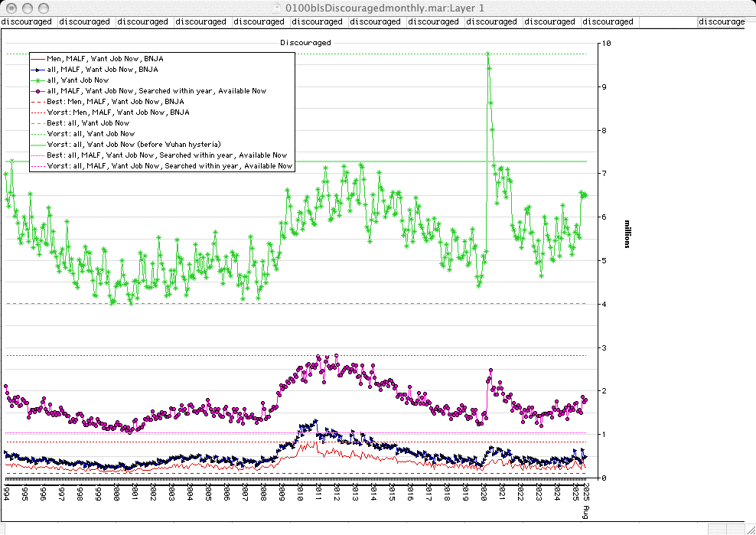
Task: Click the 2020 peak data point near 10
Action: (x=487, y=54)
